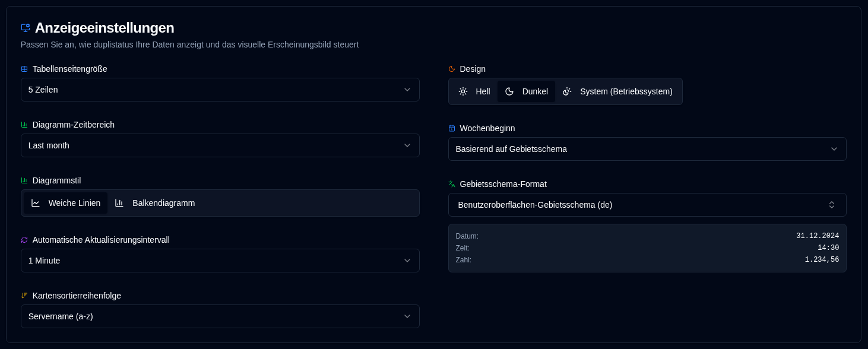Image resolution: width=868 pixels, height=349 pixels.
Task: Click the sort icon beside Kartensortierreihenfolge
Action: click(24, 296)
